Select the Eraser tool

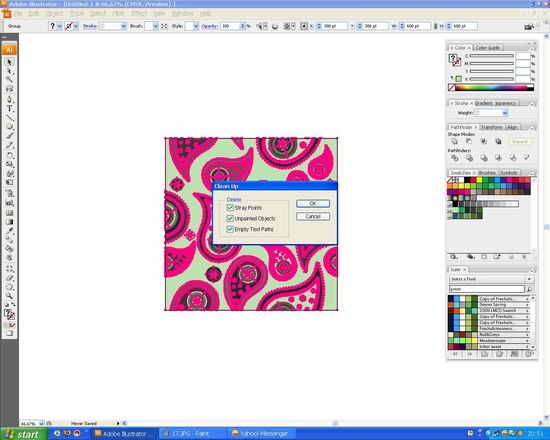point(9,278)
